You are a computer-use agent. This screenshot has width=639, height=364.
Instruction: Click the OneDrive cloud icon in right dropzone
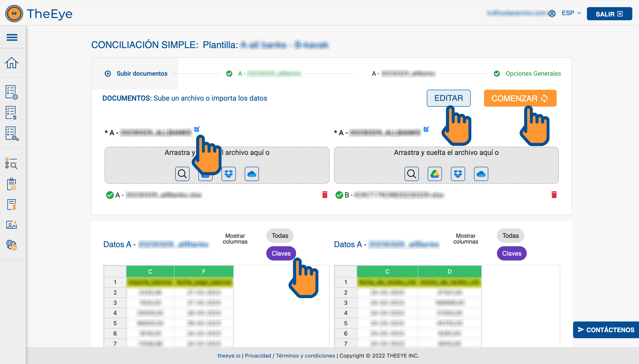tap(481, 174)
